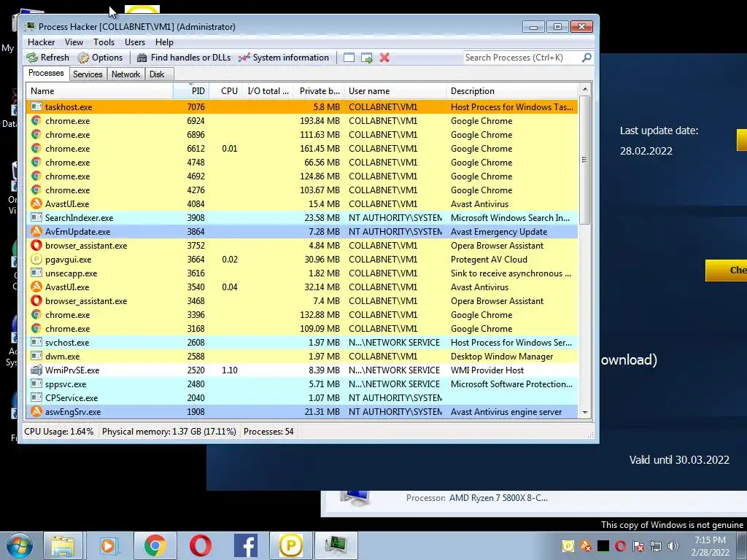Select the taskhost.exe process row
Image resolution: width=747 pixels, height=560 pixels.
click(x=302, y=107)
